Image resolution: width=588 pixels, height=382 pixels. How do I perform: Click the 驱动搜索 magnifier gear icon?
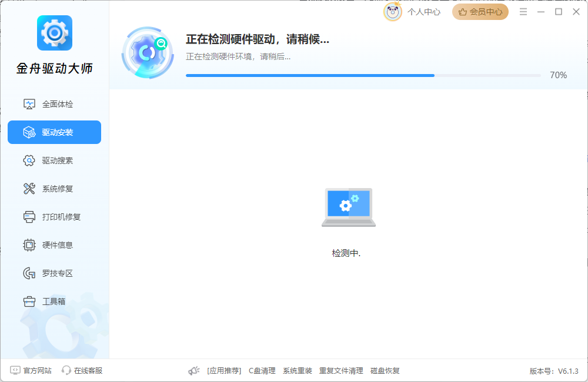point(29,160)
